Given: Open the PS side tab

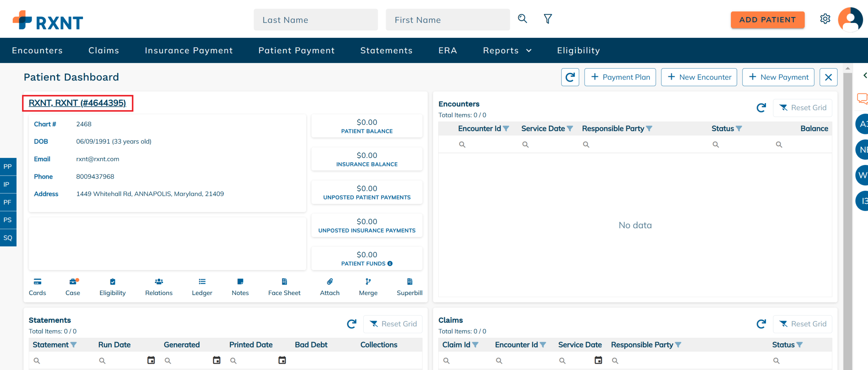Looking at the screenshot, I should tap(8, 220).
